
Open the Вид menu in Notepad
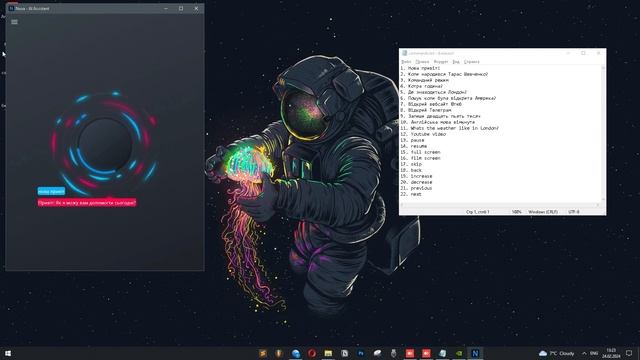pyautogui.click(x=456, y=62)
